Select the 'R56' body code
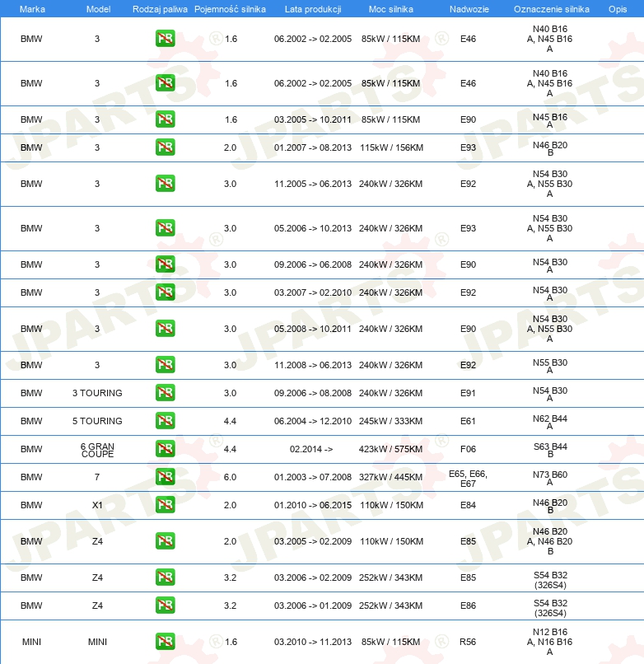The height and width of the screenshot is (664, 644). [468, 642]
